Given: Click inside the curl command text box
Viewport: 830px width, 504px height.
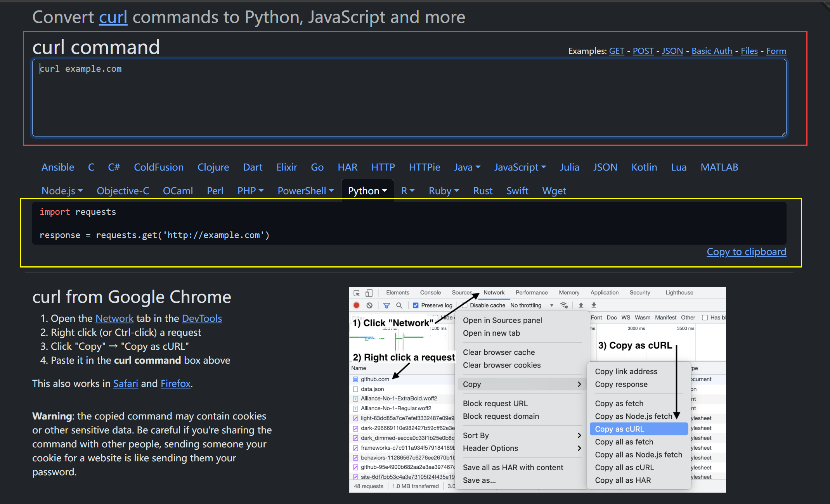Looking at the screenshot, I should 409,98.
